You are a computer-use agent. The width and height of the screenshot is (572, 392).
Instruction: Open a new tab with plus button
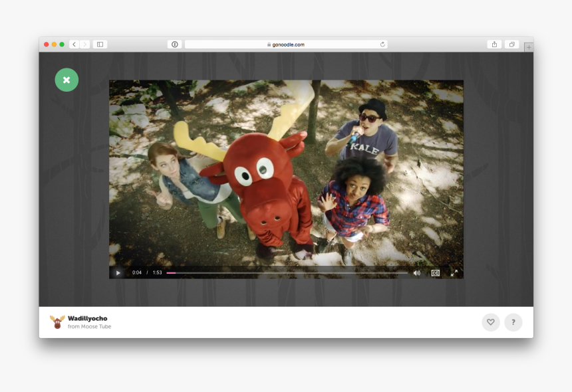pyautogui.click(x=529, y=47)
